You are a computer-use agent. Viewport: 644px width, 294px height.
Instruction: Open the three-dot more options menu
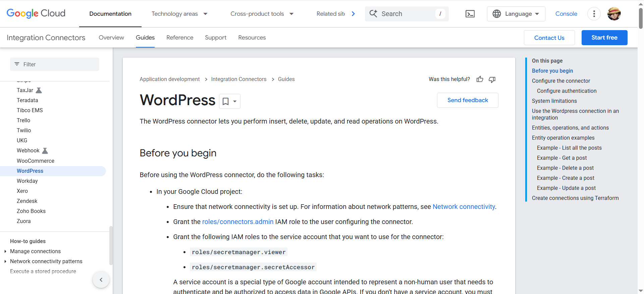tap(594, 14)
